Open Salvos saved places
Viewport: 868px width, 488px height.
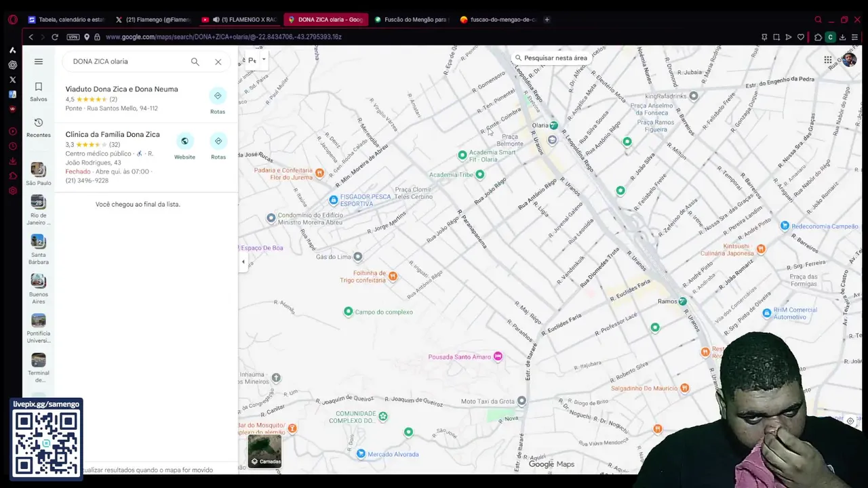point(39,91)
